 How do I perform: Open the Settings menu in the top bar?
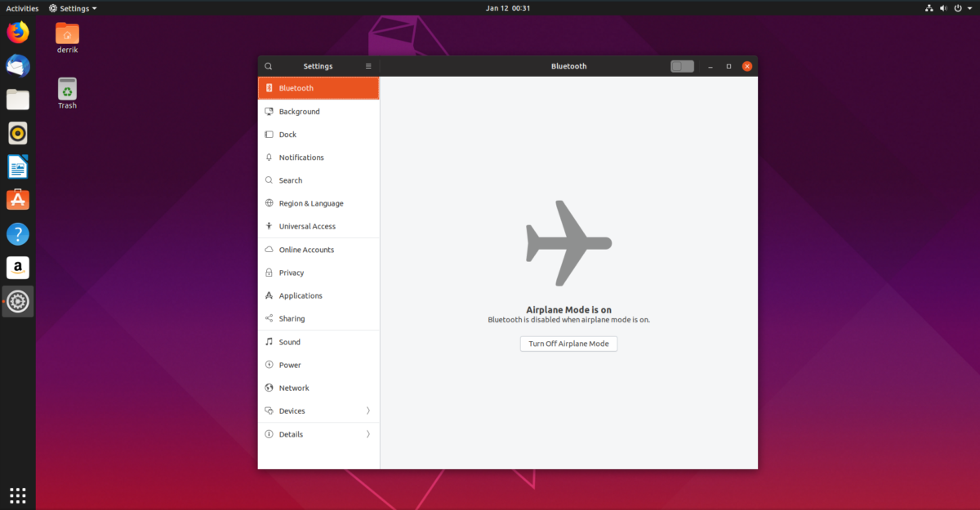coord(73,8)
